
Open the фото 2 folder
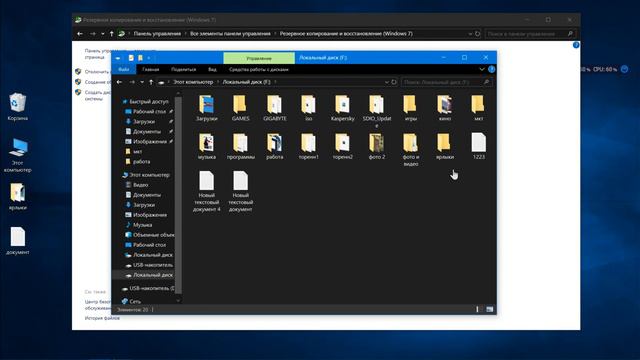377,146
